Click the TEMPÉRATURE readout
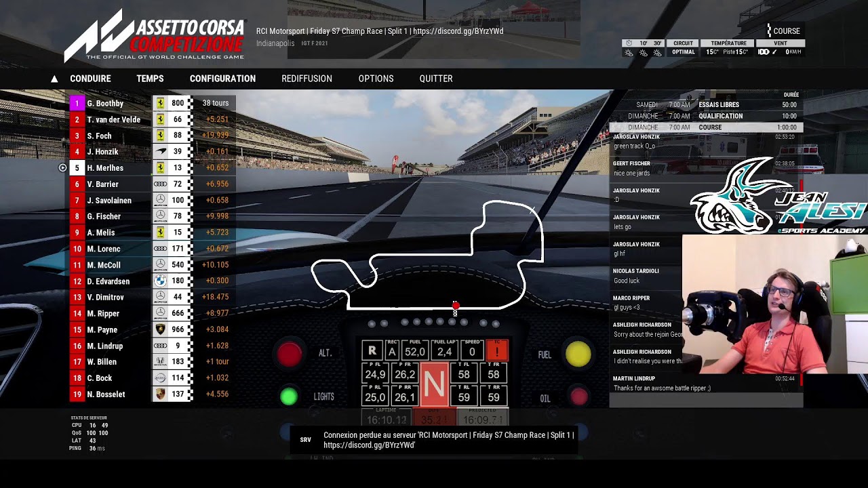868x488 pixels. pos(728,47)
